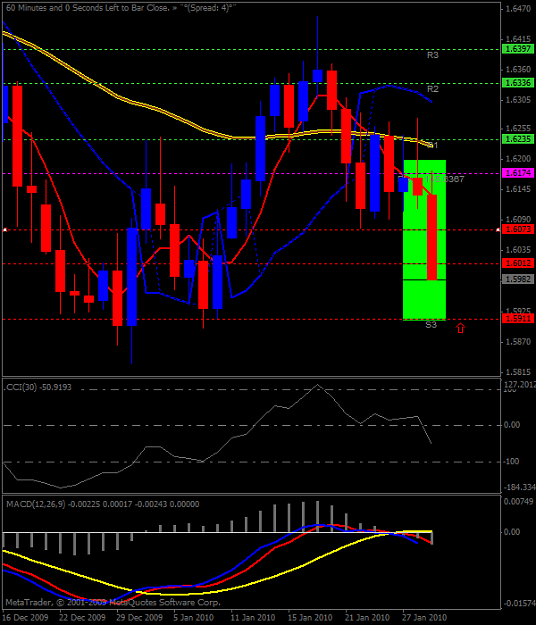Click the 1.6090 price scale value
536x625 pixels.
[x=518, y=219]
